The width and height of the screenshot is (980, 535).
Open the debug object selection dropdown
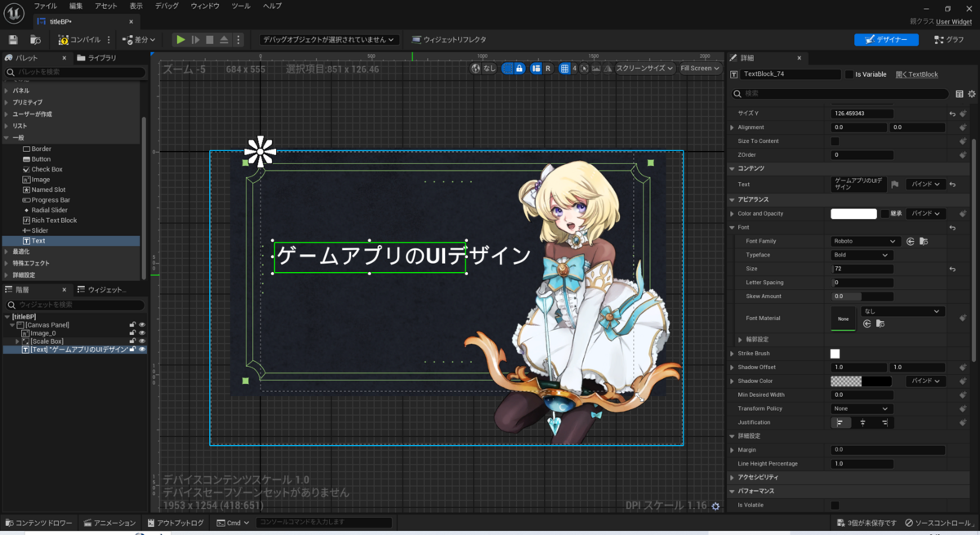coord(328,39)
